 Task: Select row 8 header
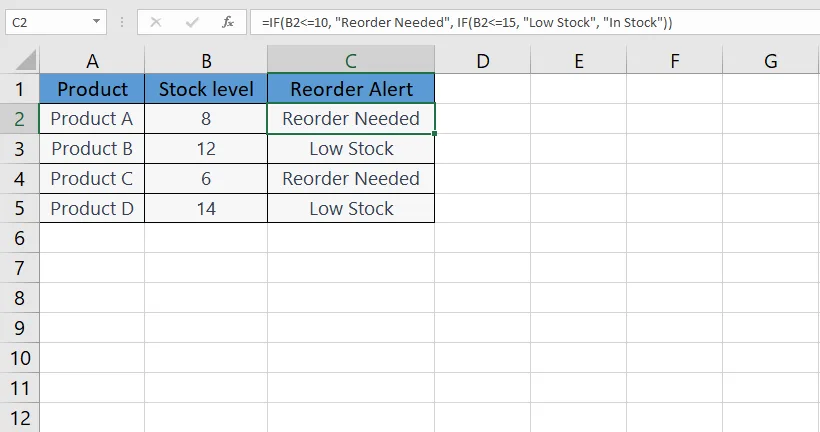19,298
